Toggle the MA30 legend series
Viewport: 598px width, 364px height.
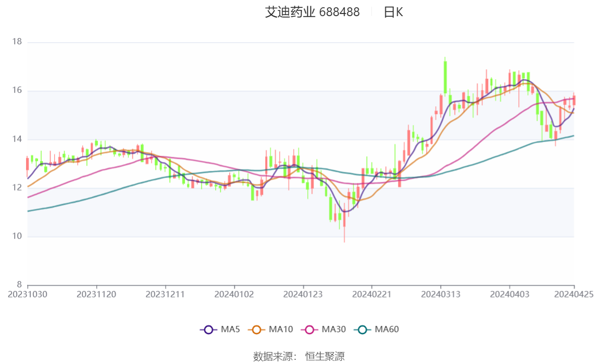(x=323, y=329)
